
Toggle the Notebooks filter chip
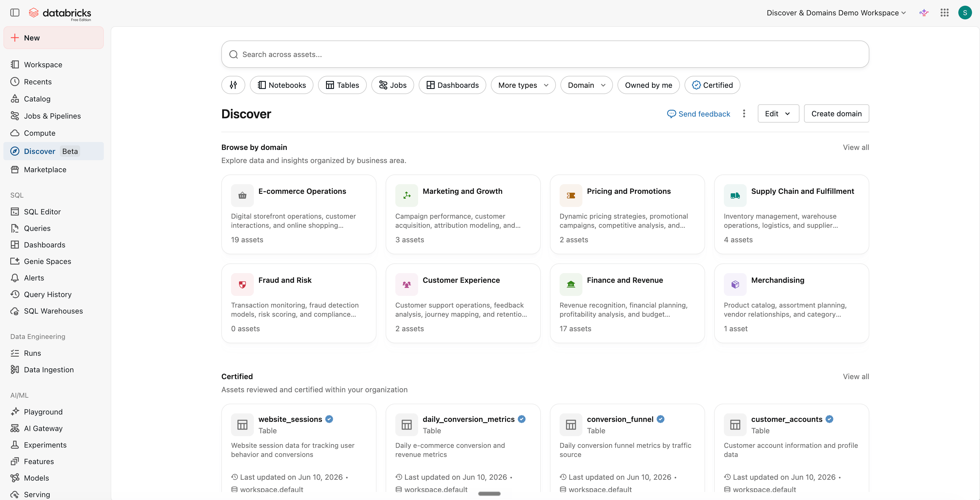point(282,85)
